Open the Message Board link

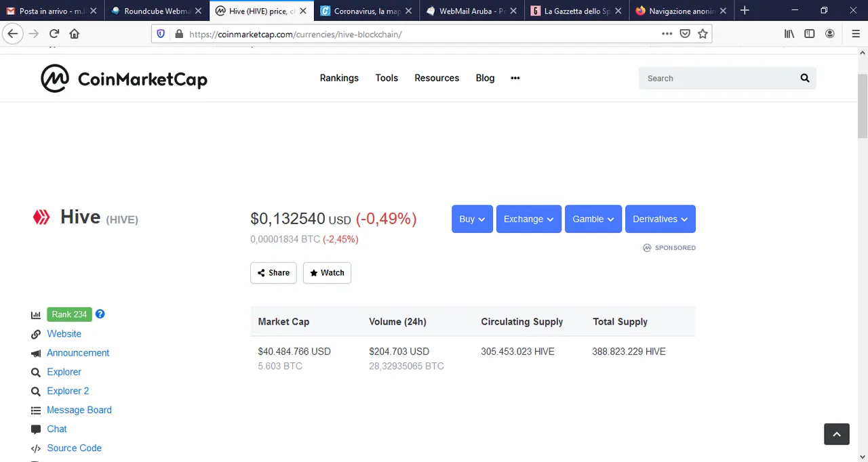point(79,410)
